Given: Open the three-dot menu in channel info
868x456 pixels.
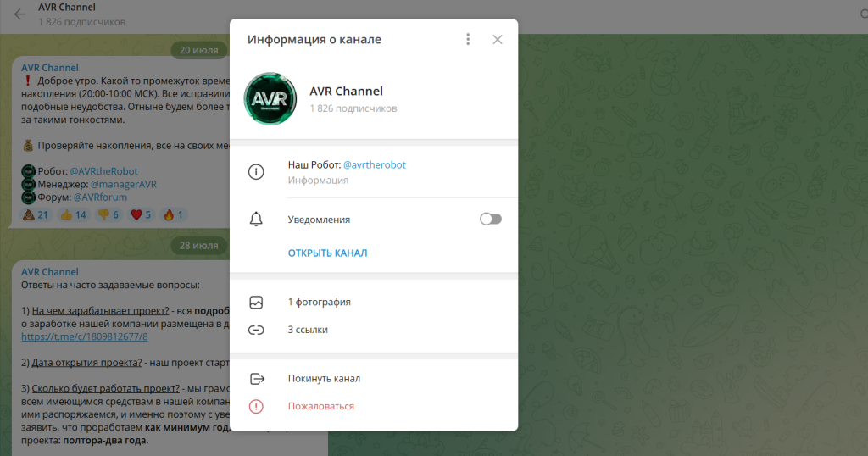Looking at the screenshot, I should pyautogui.click(x=468, y=39).
